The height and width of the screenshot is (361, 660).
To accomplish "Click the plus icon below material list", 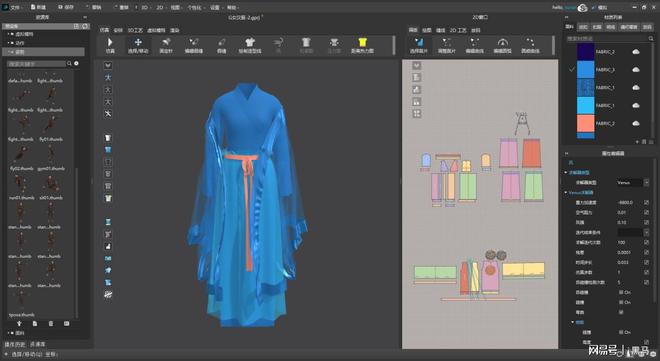I will 637,142.
